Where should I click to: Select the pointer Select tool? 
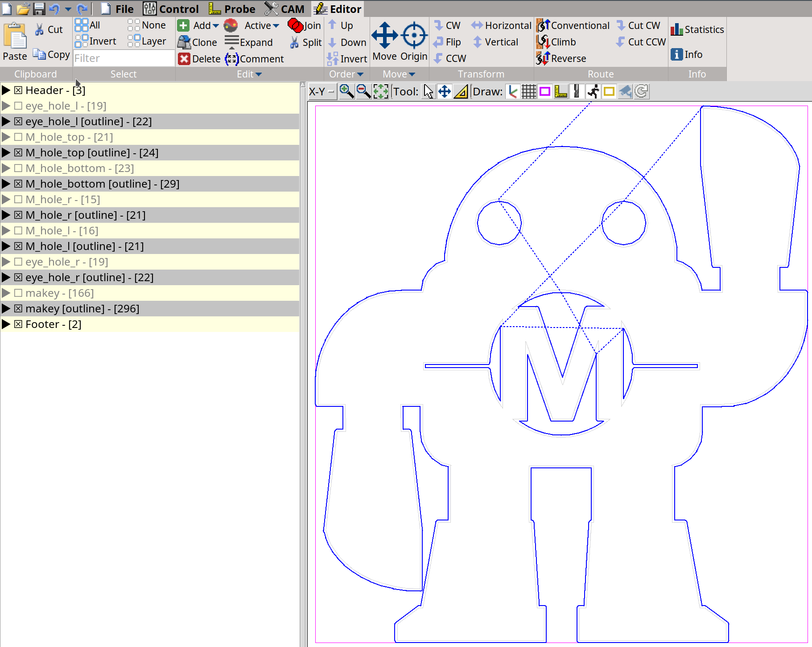point(429,91)
